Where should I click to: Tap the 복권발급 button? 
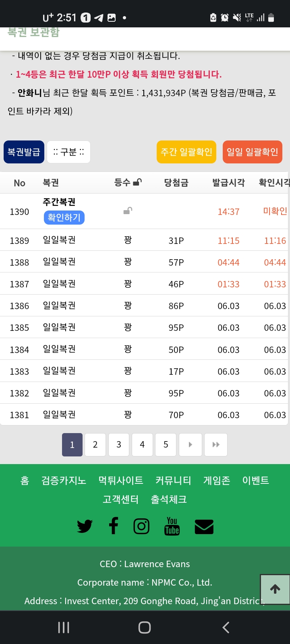point(24,152)
